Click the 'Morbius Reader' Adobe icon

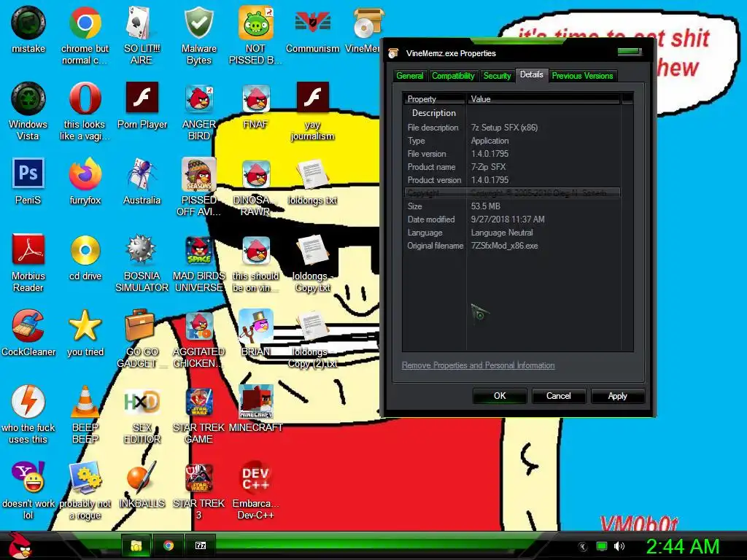point(28,263)
